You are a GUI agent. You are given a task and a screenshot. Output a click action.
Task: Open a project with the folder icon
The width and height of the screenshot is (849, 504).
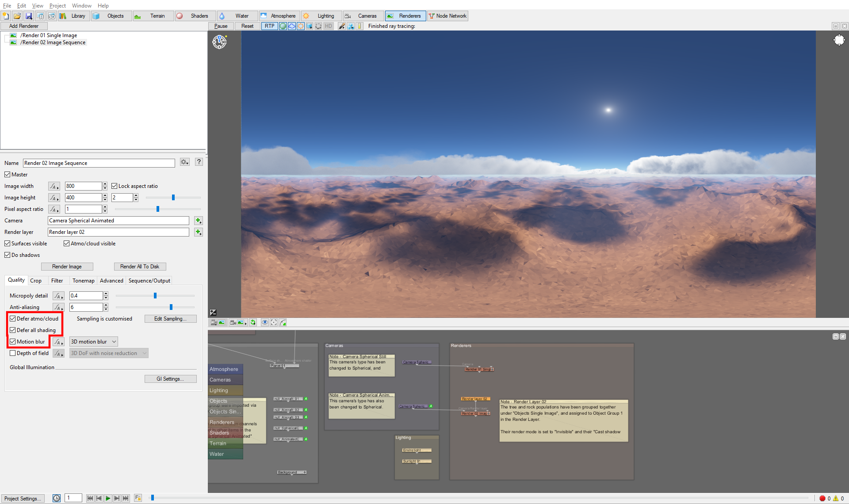click(17, 16)
